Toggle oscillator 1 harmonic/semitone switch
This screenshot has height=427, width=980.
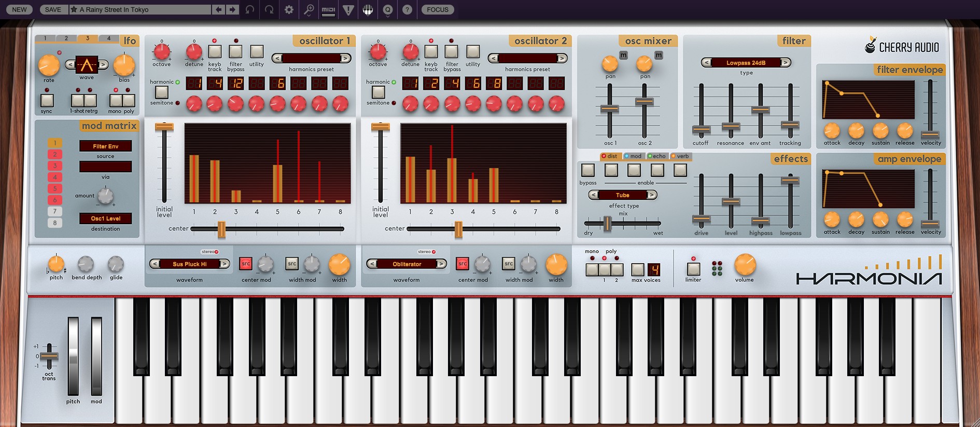point(162,92)
